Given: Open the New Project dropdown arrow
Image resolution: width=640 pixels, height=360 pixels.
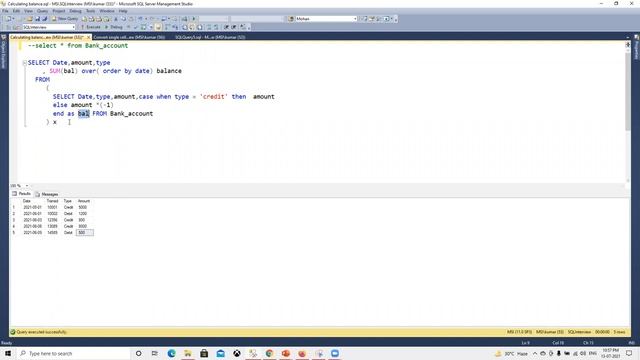Looking at the screenshot, I should pyautogui.click(x=13, y=19).
